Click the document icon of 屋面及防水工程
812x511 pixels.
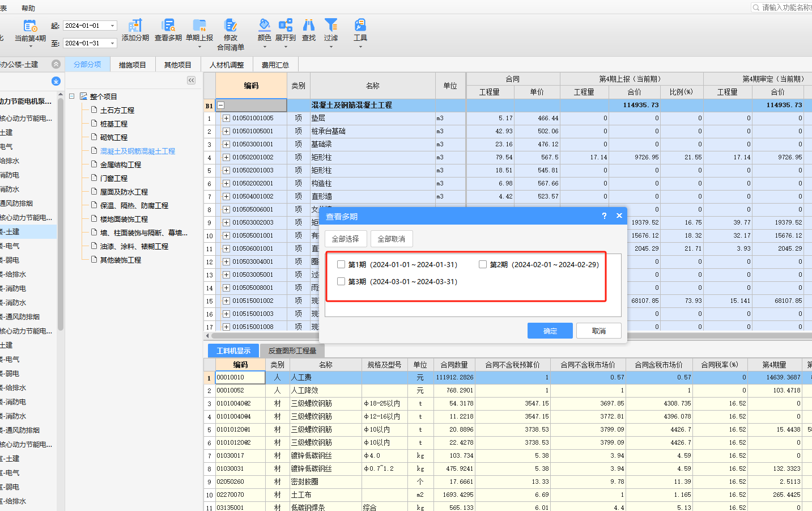point(95,192)
